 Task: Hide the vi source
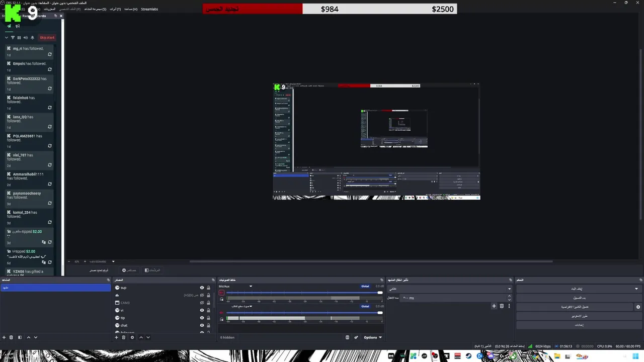[x=202, y=310]
